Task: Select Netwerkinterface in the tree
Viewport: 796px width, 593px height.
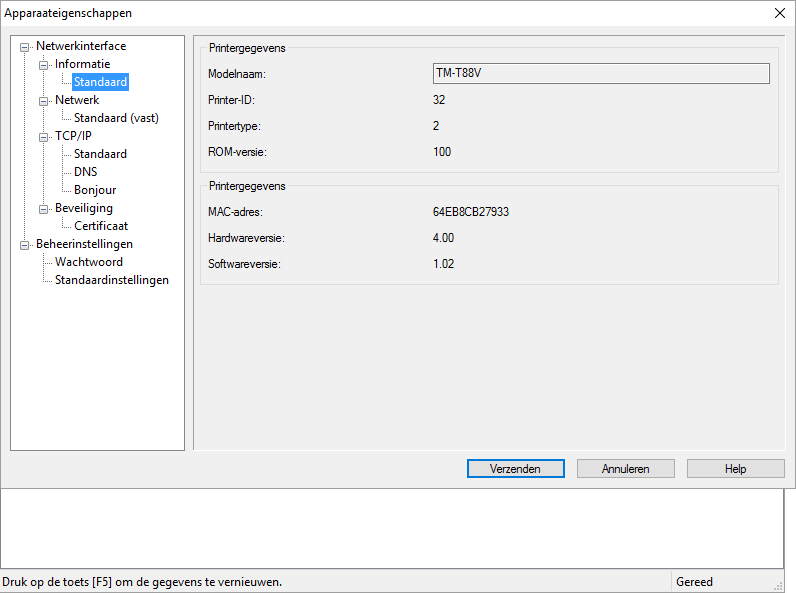Action: (x=81, y=46)
